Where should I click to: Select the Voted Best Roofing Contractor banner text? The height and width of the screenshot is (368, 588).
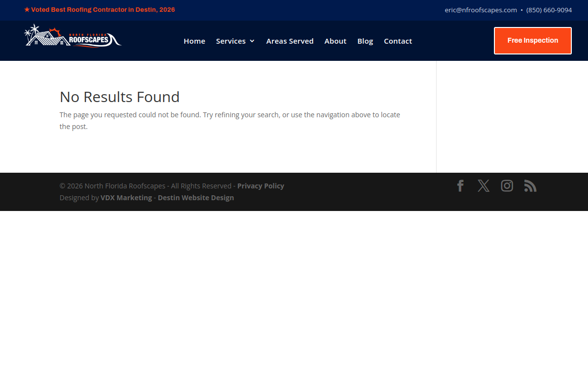[99, 10]
